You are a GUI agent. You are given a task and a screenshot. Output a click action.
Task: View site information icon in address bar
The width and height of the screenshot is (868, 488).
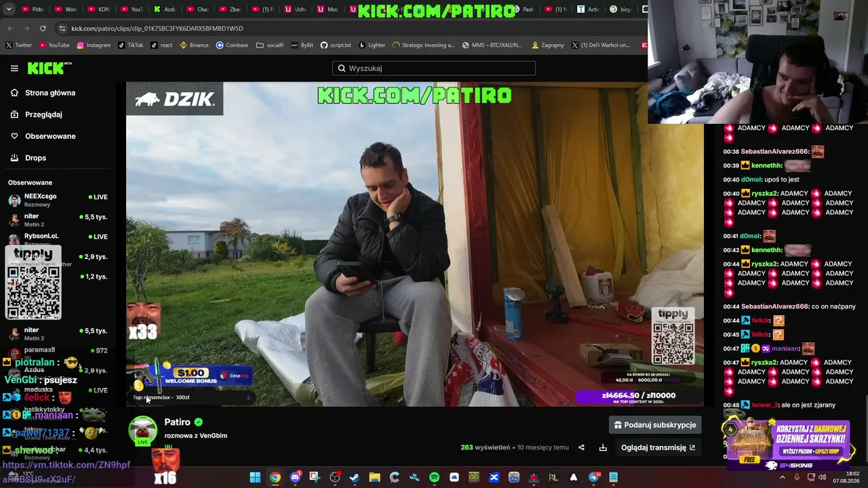click(62, 28)
